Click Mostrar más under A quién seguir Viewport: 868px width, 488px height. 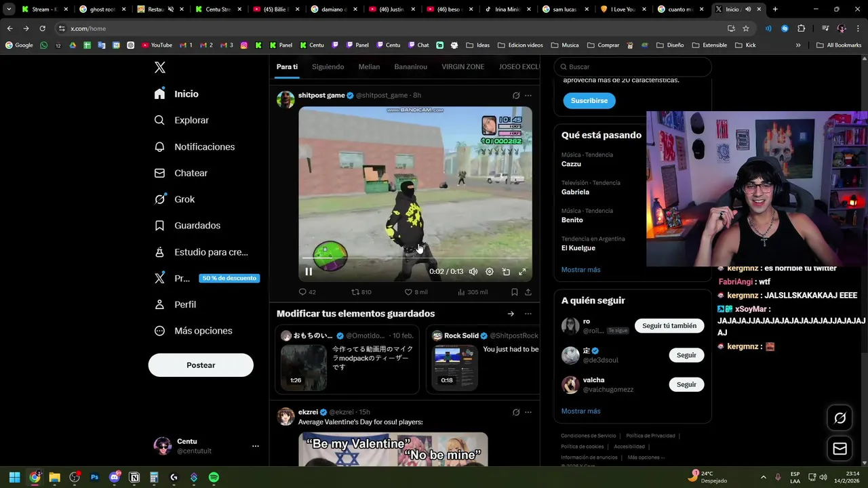(x=580, y=411)
